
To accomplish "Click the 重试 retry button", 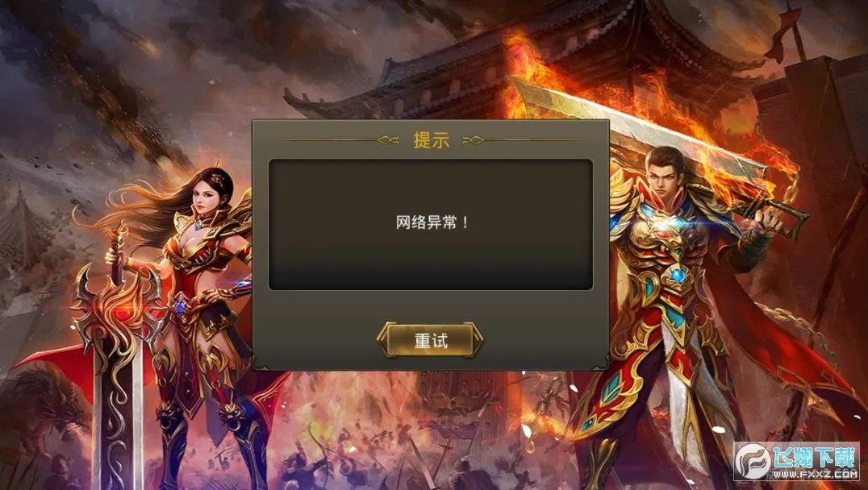I will pos(430,340).
